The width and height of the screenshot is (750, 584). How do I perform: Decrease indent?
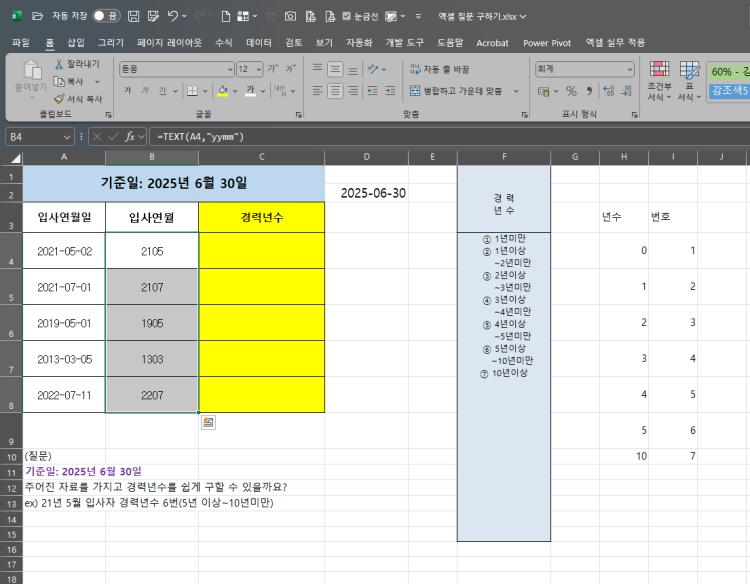pos(373,90)
